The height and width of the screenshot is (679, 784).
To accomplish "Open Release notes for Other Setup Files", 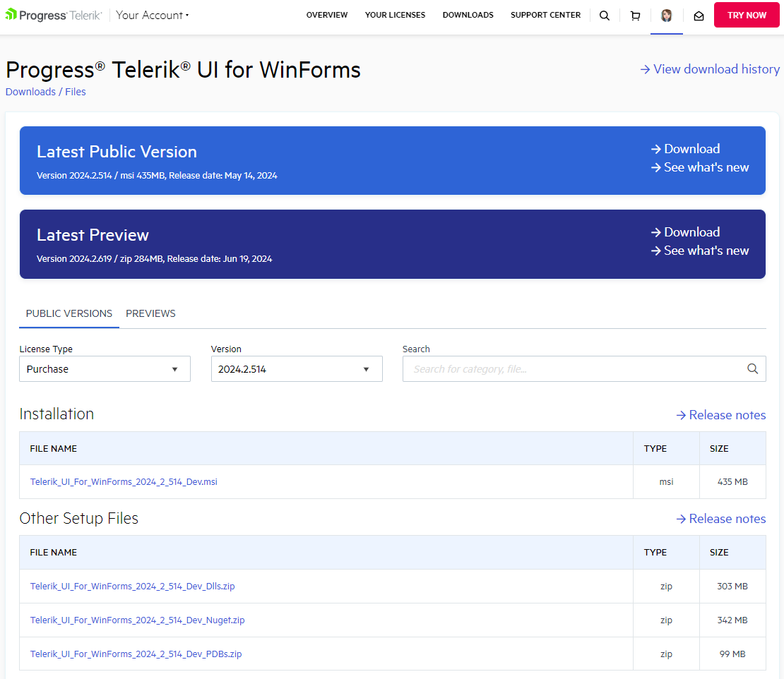I will click(x=721, y=519).
